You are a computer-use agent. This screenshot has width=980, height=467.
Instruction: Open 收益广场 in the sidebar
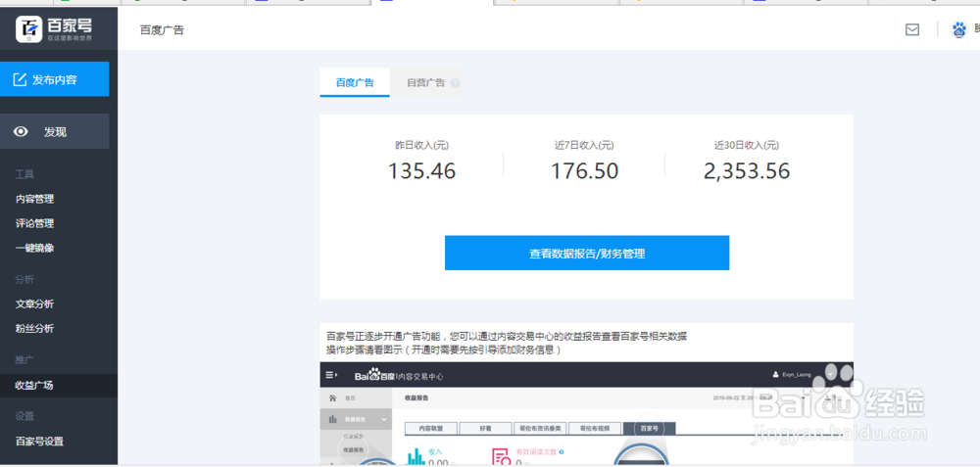(x=35, y=385)
